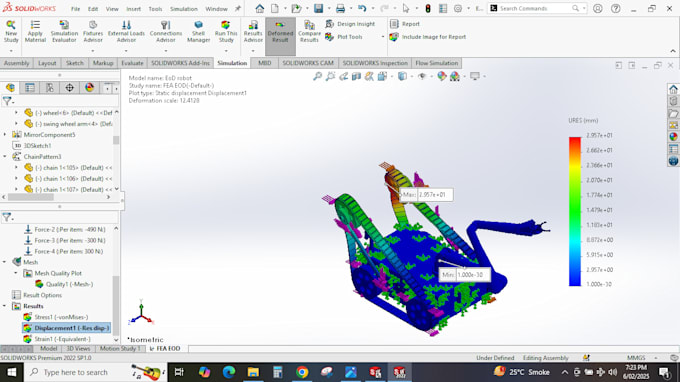Screen dimensions: 680x382
Task: Switch to the Evaluate tab
Action: [132, 63]
